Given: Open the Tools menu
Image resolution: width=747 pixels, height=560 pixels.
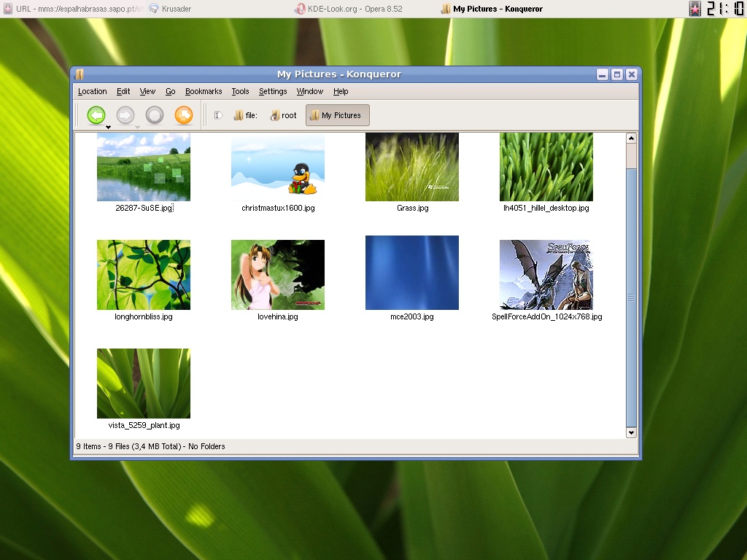Looking at the screenshot, I should point(240,91).
